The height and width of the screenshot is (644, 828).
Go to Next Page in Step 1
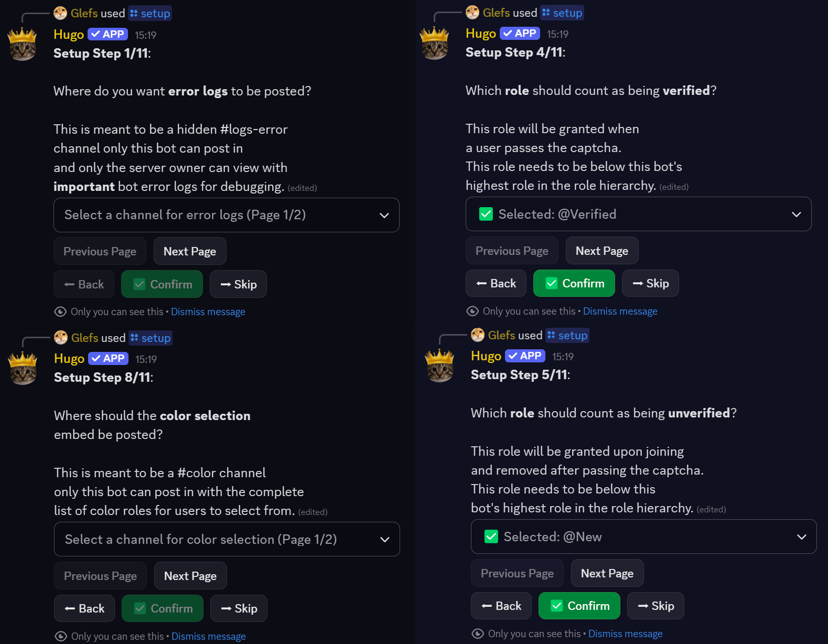point(190,252)
